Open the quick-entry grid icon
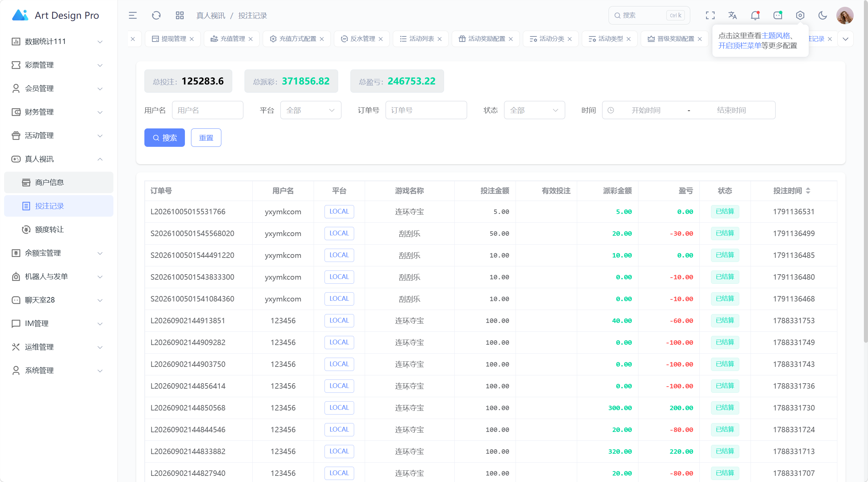 179,15
